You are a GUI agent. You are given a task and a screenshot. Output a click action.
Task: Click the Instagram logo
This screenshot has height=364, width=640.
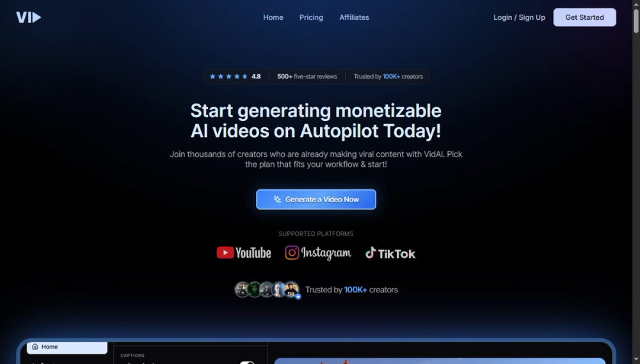click(318, 253)
